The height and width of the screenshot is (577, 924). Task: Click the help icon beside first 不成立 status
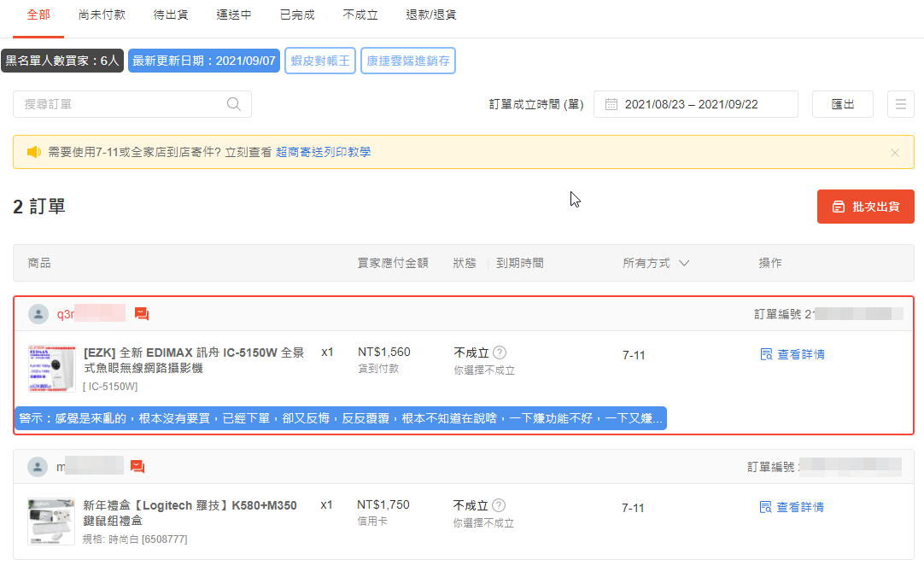(x=500, y=353)
